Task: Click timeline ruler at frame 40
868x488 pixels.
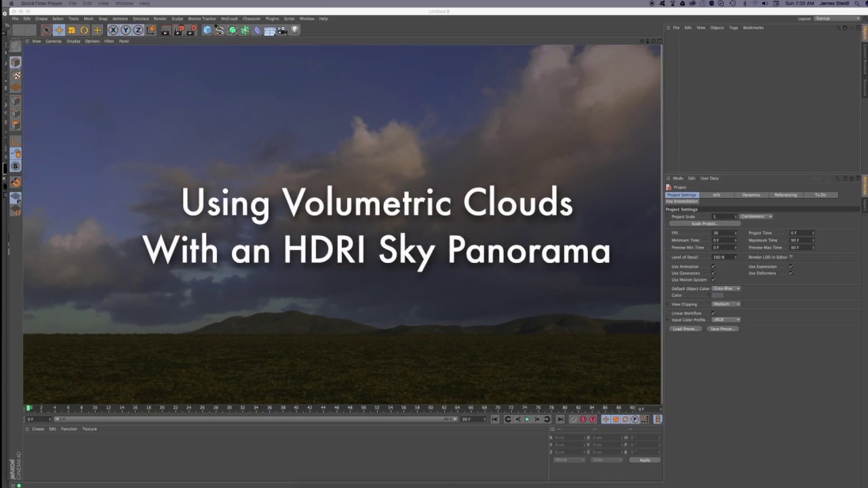Action: click(x=296, y=408)
